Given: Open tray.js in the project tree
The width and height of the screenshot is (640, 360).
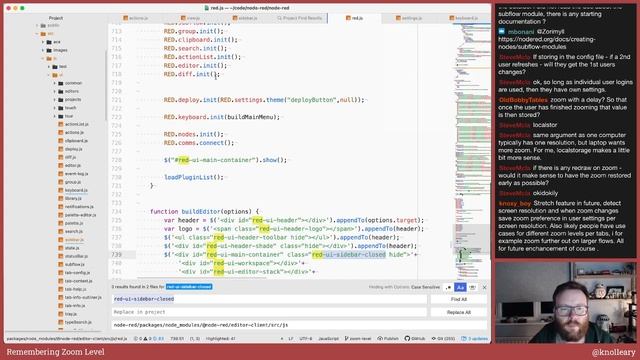Looking at the screenshot, I should 71,314.
